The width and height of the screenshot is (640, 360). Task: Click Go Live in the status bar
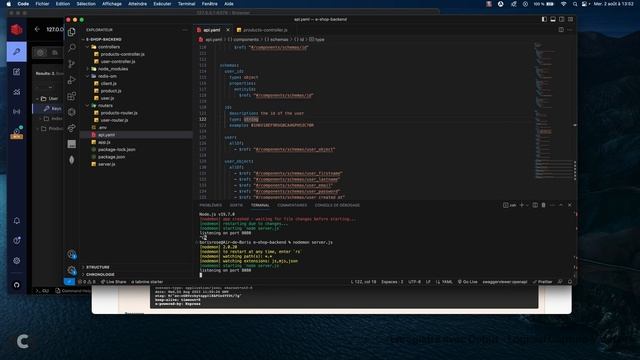click(x=468, y=282)
